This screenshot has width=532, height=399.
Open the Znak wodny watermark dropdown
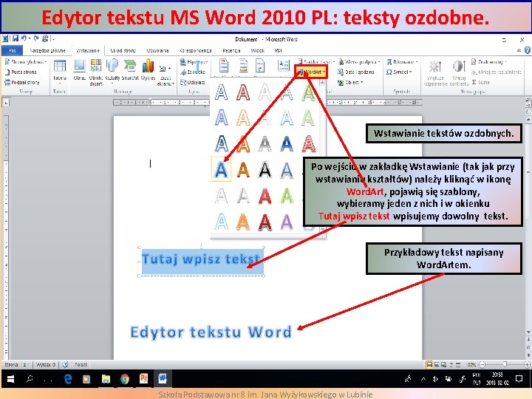point(488,62)
